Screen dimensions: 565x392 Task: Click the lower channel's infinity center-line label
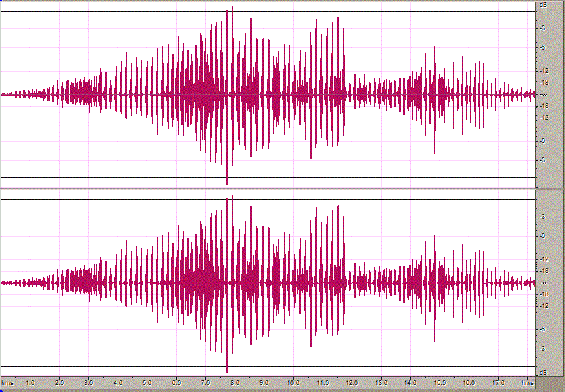tap(545, 283)
